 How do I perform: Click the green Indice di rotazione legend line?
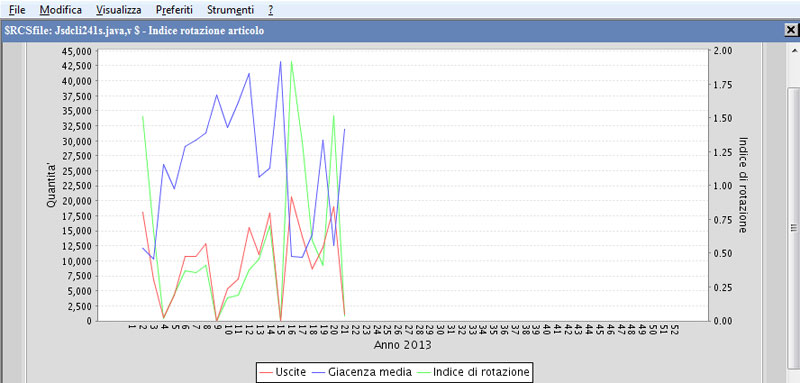tap(423, 372)
